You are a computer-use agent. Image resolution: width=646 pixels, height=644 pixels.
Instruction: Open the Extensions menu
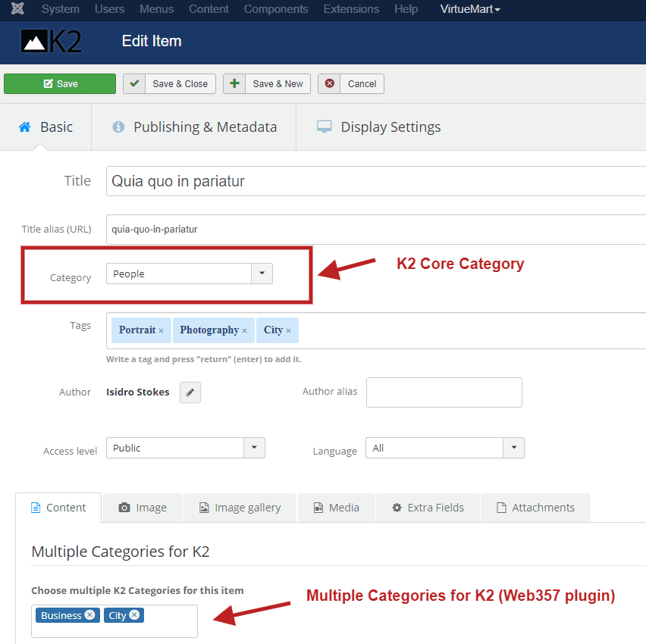(351, 8)
